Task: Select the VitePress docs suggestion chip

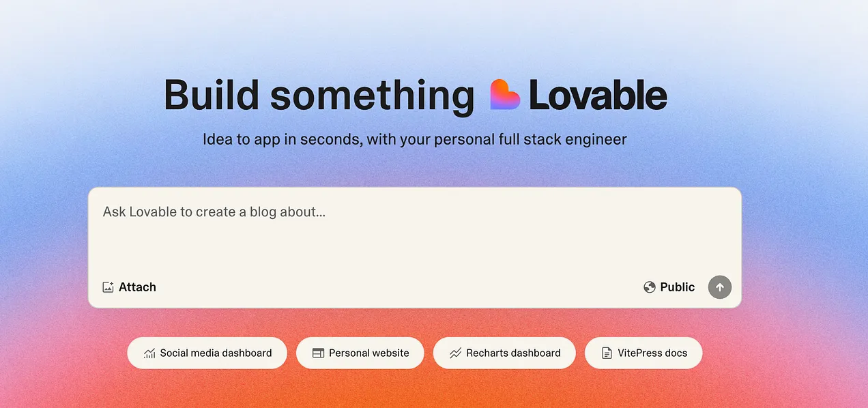Action: [643, 353]
